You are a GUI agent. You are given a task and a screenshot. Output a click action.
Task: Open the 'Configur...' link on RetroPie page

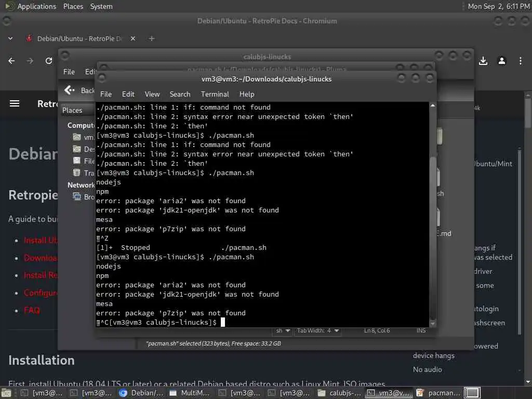pos(41,292)
